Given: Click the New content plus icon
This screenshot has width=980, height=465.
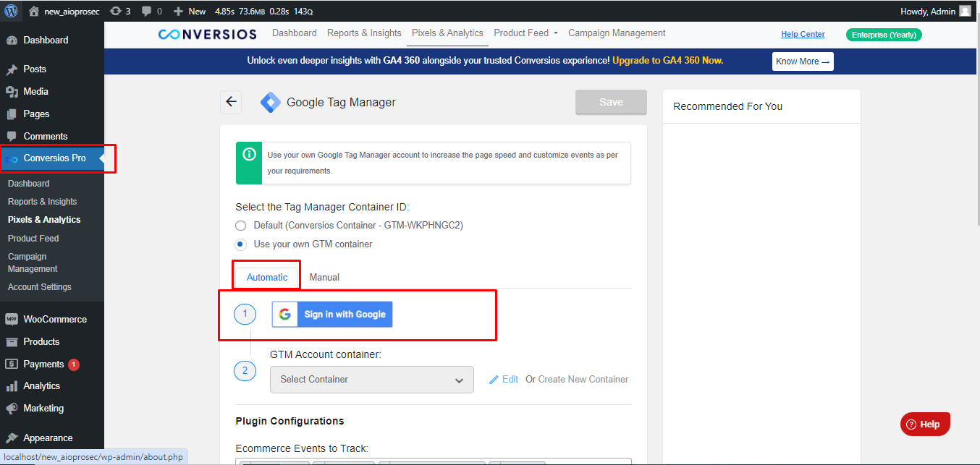Looking at the screenshot, I should 178,12.
